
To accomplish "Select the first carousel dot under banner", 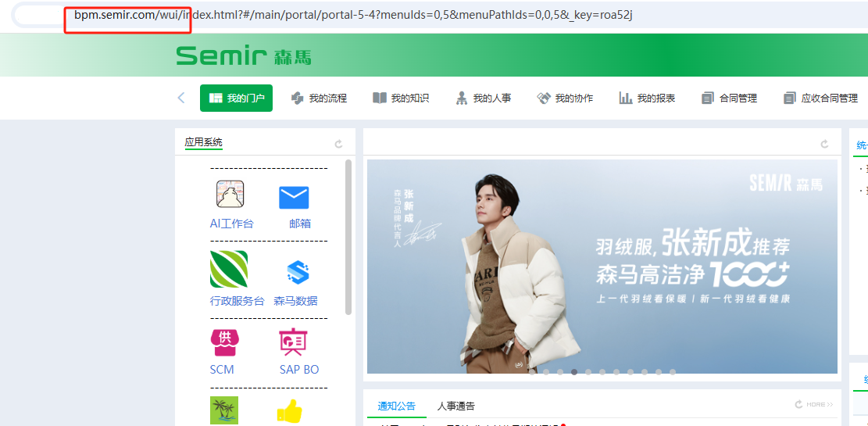I will pos(532,372).
